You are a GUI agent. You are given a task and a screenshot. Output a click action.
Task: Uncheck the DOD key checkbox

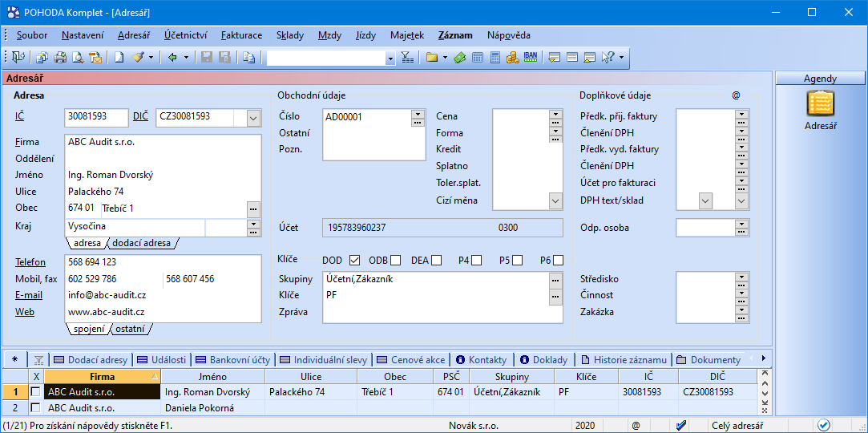click(x=354, y=260)
